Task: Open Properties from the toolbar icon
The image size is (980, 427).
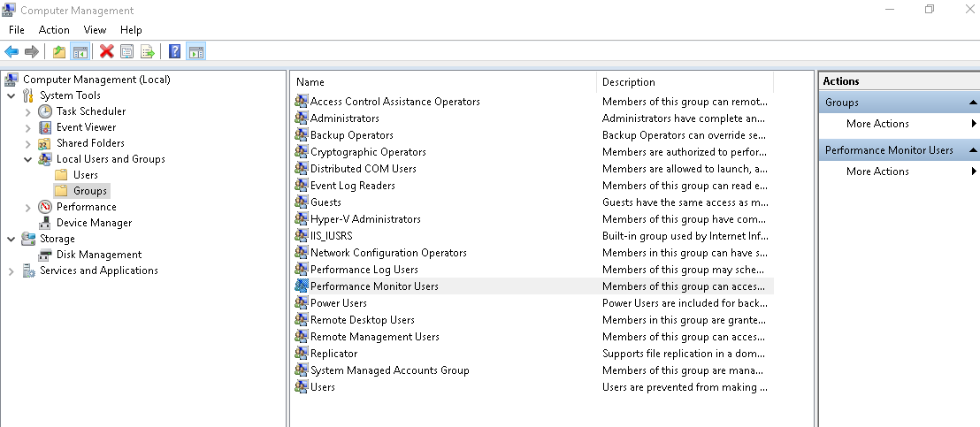Action: point(127,52)
